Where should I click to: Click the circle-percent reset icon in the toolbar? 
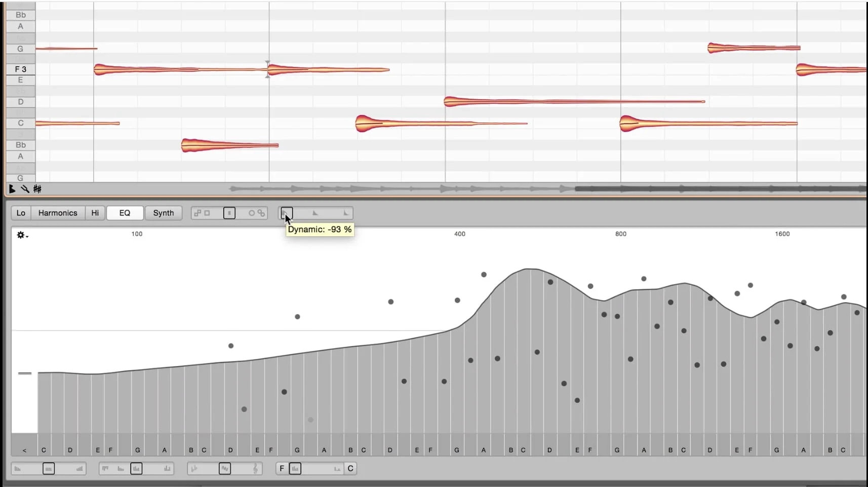(x=256, y=213)
